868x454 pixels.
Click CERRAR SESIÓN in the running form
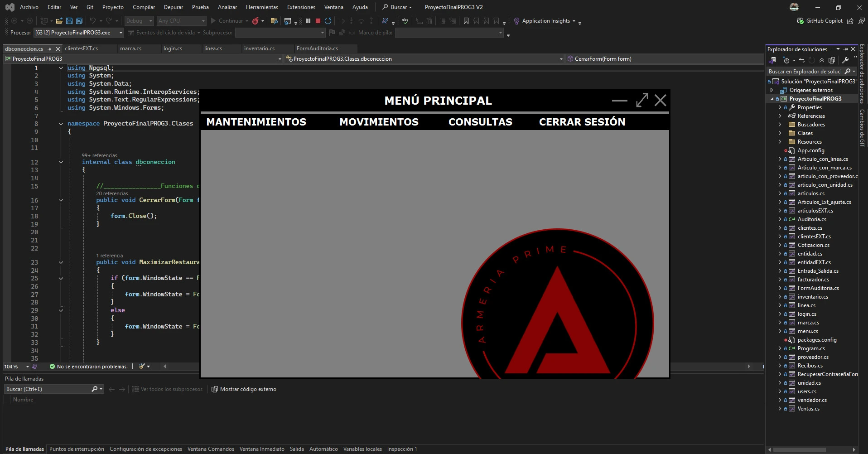[x=582, y=122]
